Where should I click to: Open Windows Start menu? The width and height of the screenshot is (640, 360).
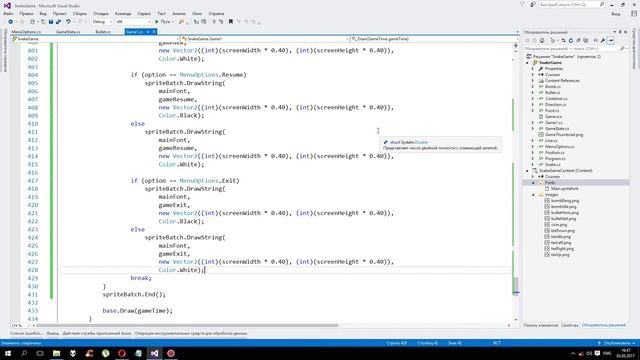click(8, 353)
